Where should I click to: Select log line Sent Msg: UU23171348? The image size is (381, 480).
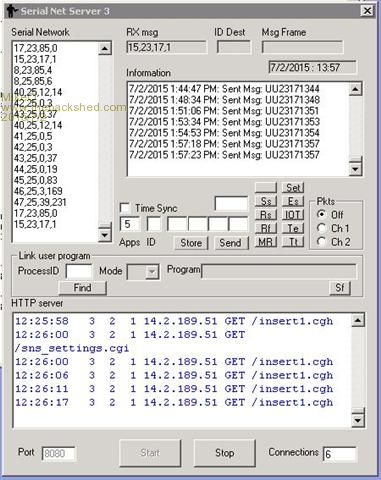[224, 100]
